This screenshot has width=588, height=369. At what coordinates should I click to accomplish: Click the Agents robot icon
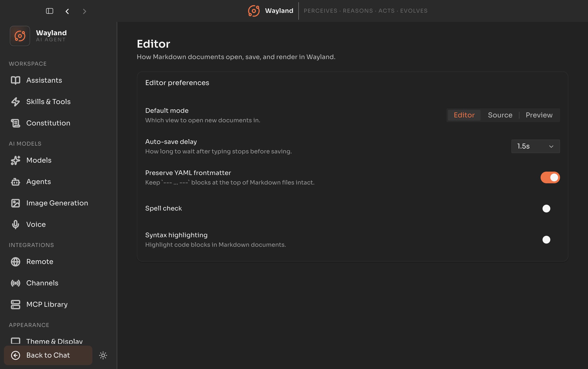pos(15,182)
